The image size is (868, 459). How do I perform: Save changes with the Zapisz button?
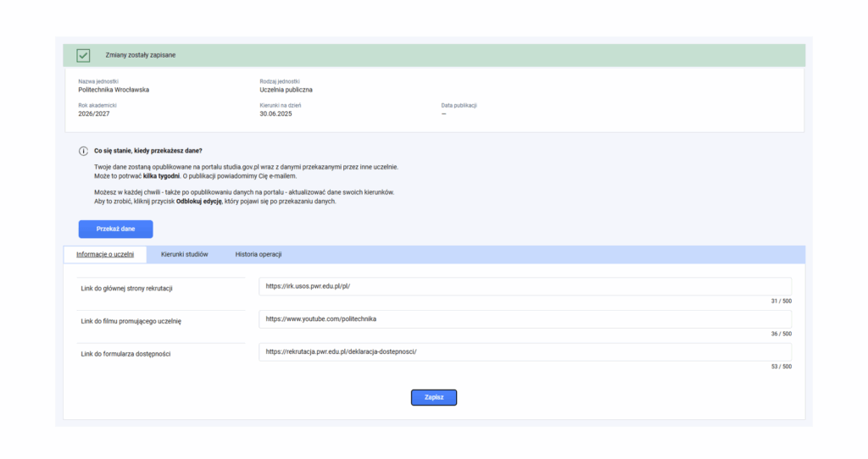pos(433,397)
